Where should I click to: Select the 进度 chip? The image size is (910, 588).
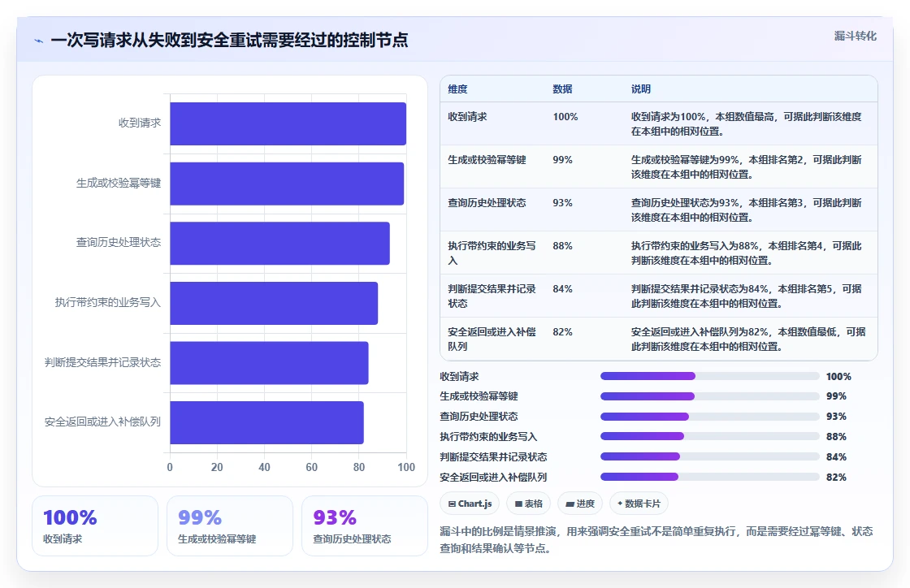(x=580, y=504)
